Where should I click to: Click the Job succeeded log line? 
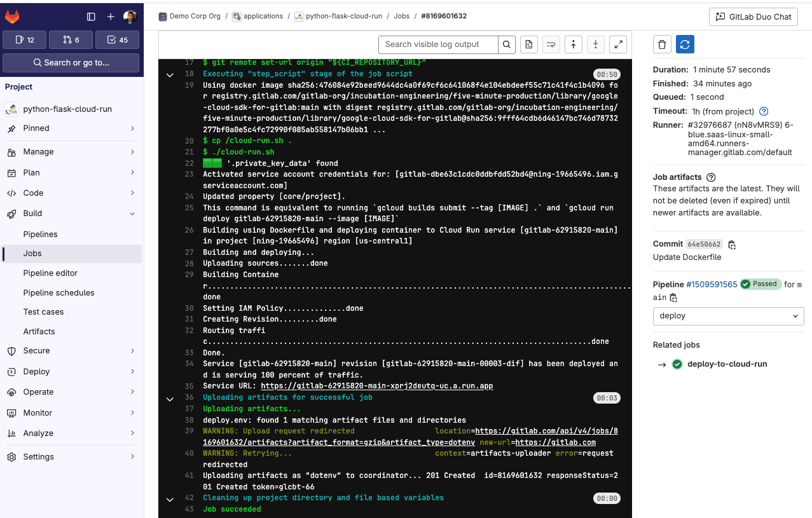[x=231, y=509]
